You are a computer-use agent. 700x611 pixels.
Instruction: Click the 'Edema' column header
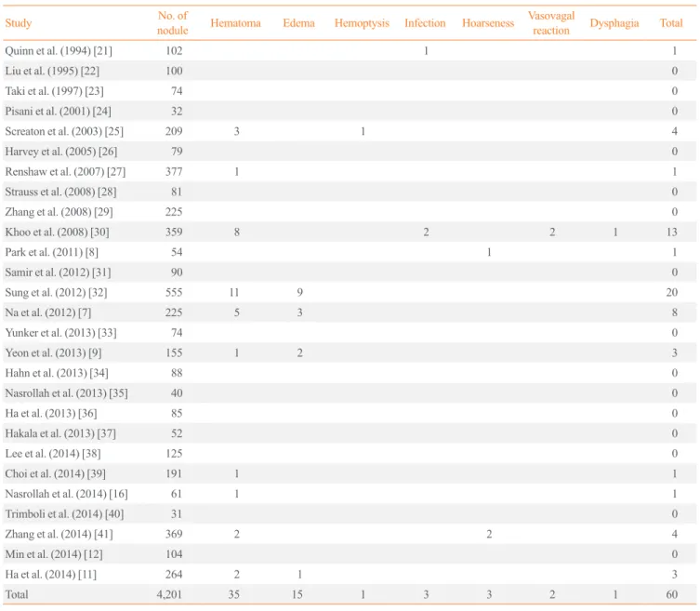(298, 23)
